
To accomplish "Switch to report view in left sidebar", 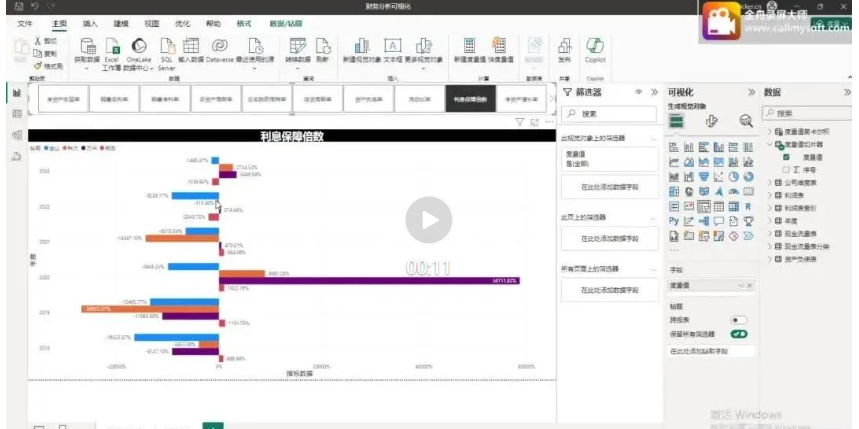I will [16, 93].
